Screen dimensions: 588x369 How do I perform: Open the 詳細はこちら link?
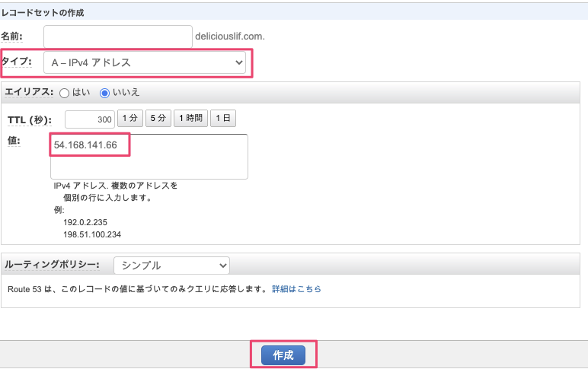point(296,289)
